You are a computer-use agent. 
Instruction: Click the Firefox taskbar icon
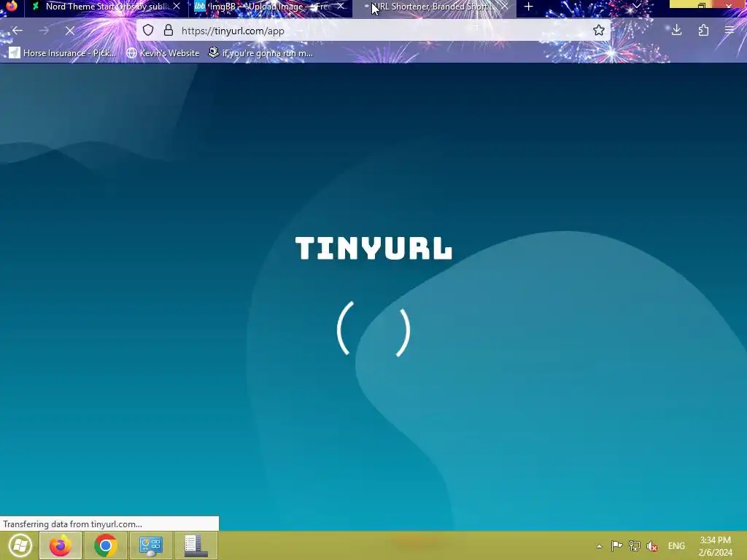(61, 545)
